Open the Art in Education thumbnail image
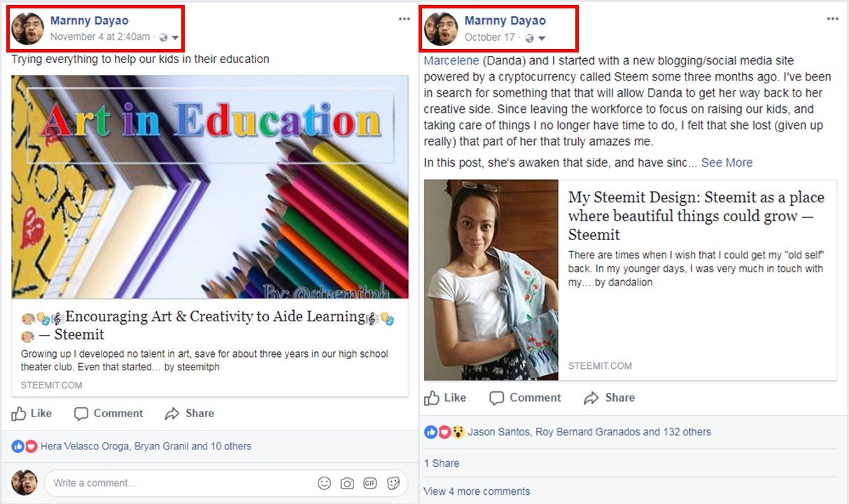 coord(210,187)
